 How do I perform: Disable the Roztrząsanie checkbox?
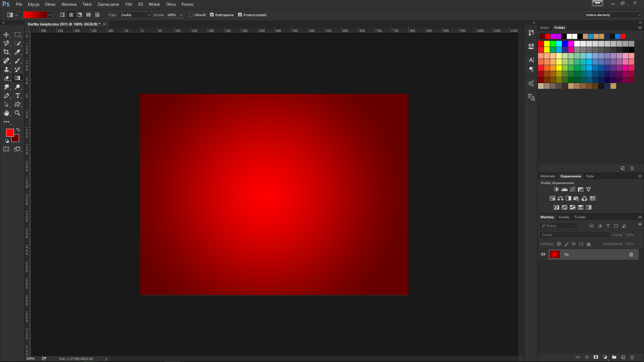(212, 15)
